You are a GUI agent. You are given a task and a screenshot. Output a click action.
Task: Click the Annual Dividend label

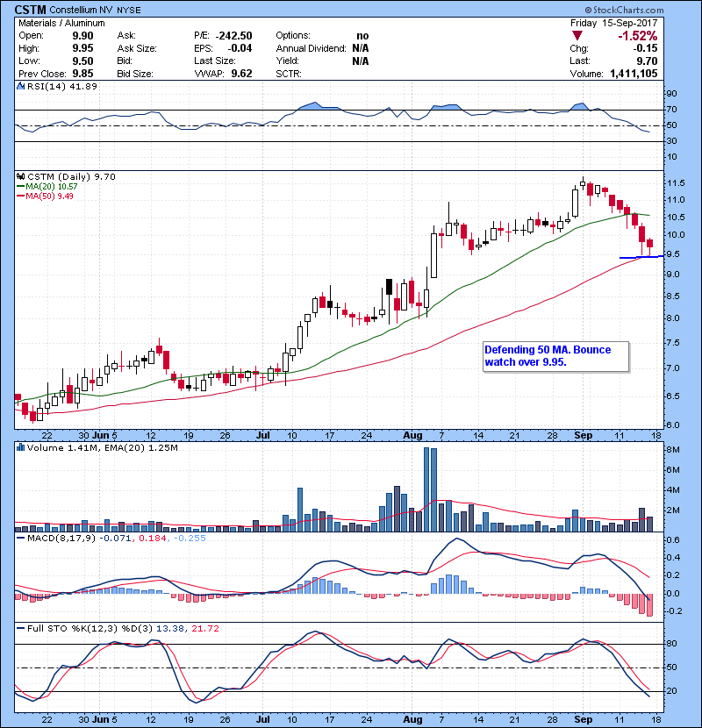pos(312,48)
